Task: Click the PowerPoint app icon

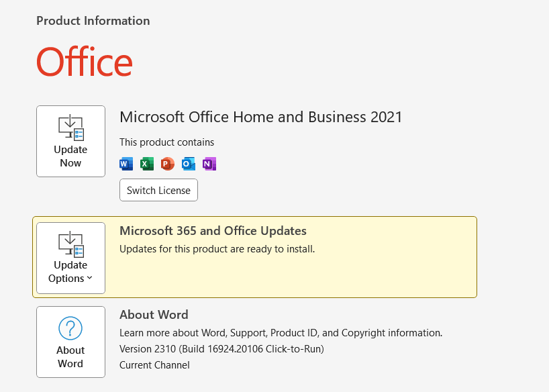Action: pyautogui.click(x=167, y=164)
